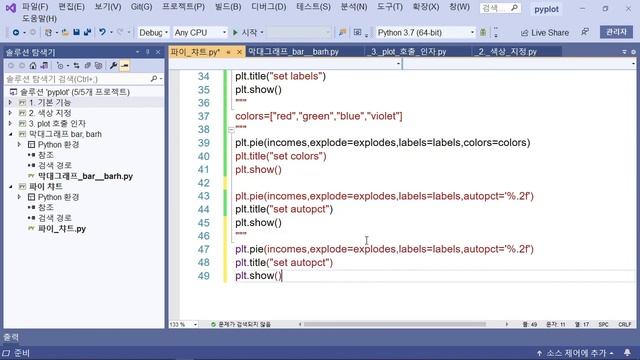Image resolution: width=640 pixels, height=360 pixels.
Task: Click the pending changes filter icon
Action: click(60, 66)
